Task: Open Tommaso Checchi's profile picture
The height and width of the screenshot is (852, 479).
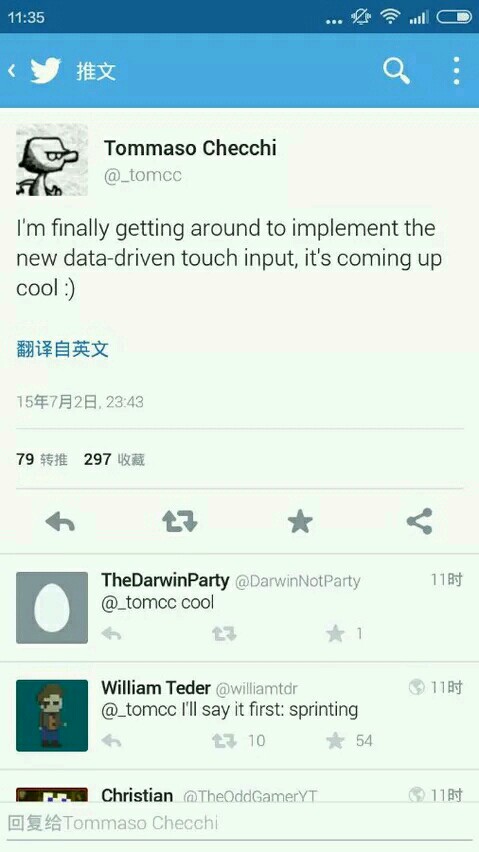Action: [x=52, y=159]
